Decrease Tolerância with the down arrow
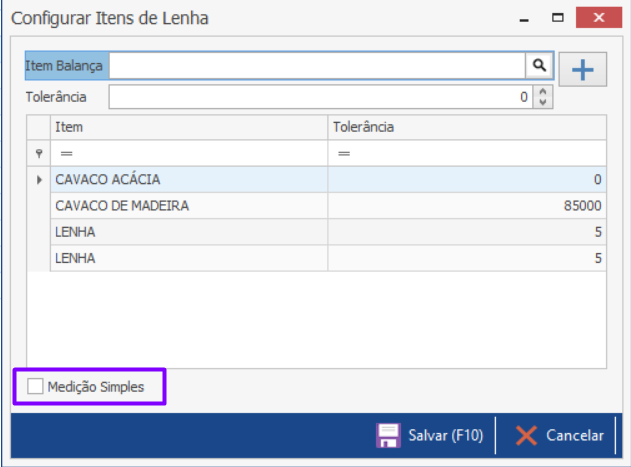 tap(542, 102)
